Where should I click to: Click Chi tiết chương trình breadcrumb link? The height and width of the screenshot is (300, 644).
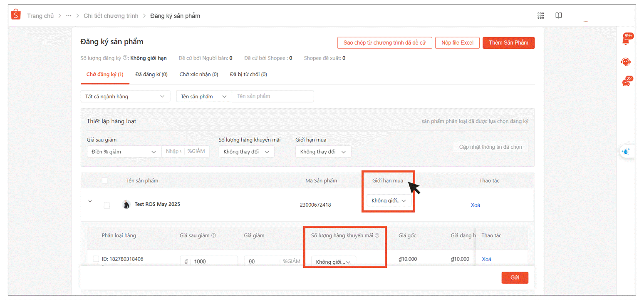tap(110, 16)
